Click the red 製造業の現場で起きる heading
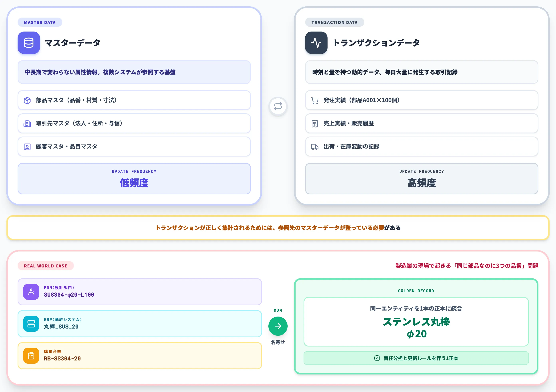556x392 pixels. 467,266
